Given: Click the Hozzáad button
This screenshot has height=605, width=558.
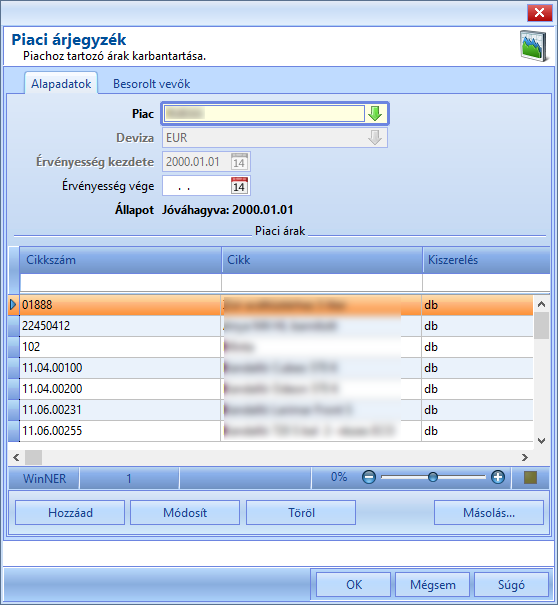Looking at the screenshot, I should point(70,513).
